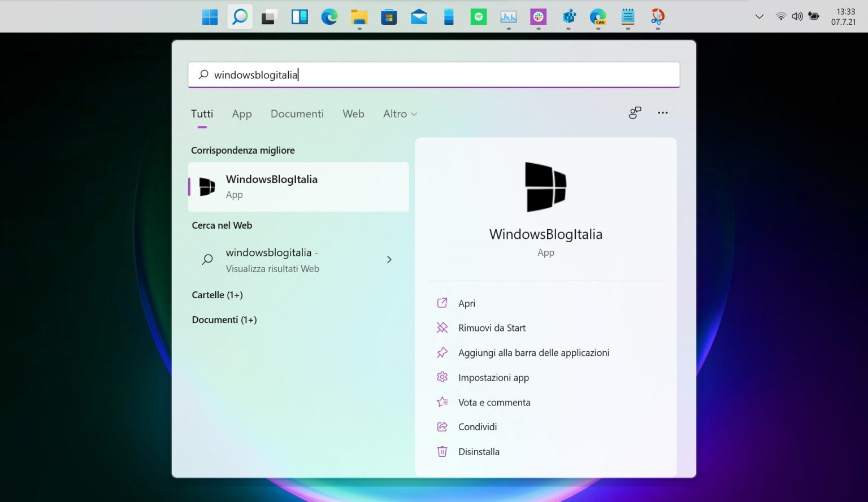868x502 pixels.
Task: Select Rimuovi da Start
Action: [492, 328]
